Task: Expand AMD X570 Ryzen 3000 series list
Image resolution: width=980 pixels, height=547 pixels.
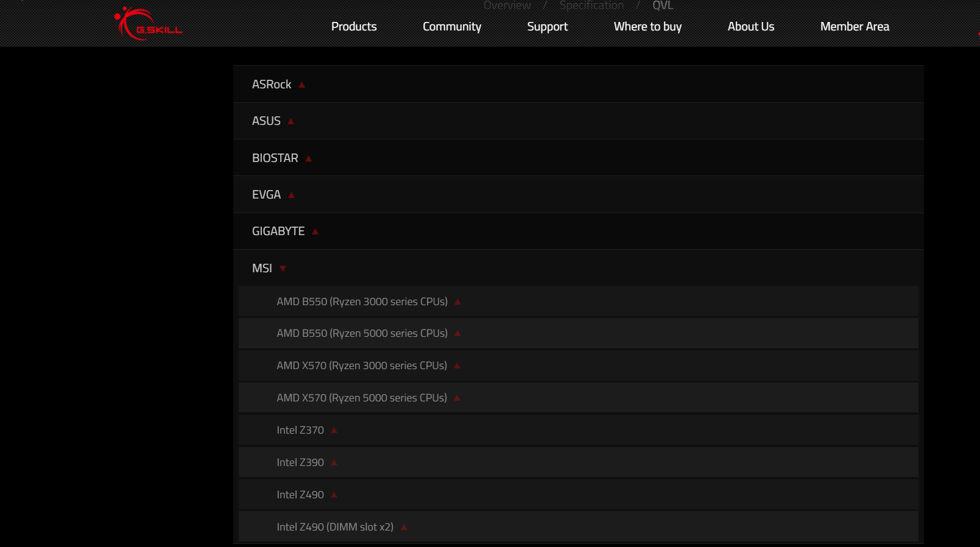Action: [x=578, y=365]
